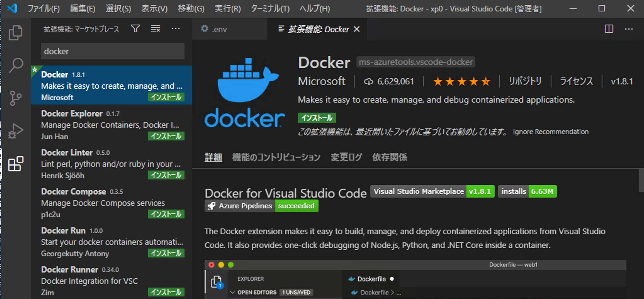Click the Docker whale logo
644x299 pixels.
[x=245, y=93]
